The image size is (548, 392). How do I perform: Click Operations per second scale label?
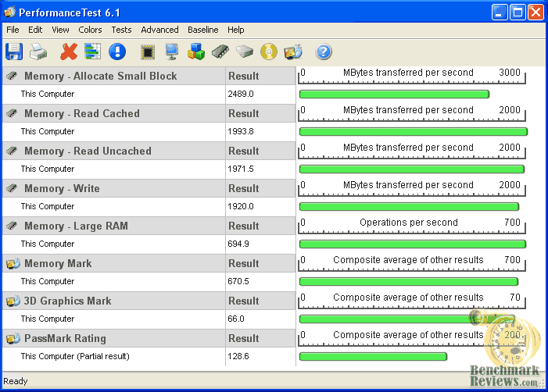point(409,223)
